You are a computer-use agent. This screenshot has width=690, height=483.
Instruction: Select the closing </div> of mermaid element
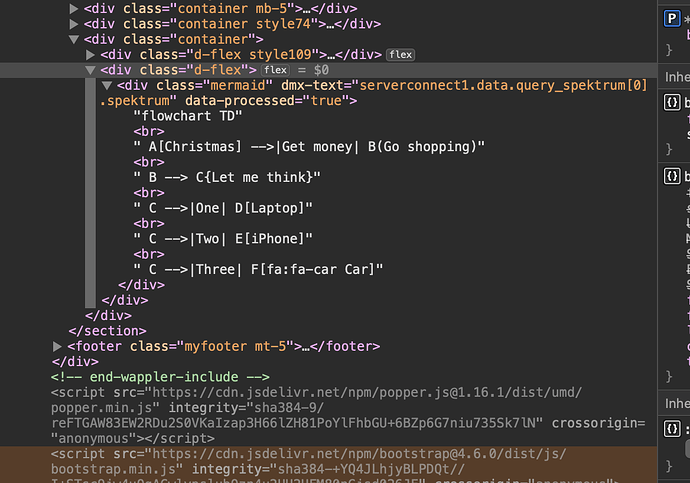click(x=141, y=285)
